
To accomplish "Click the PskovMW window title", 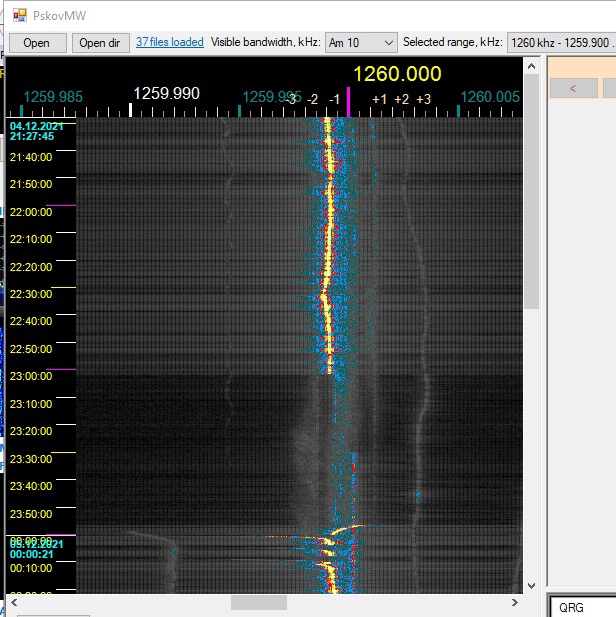I will (59, 16).
